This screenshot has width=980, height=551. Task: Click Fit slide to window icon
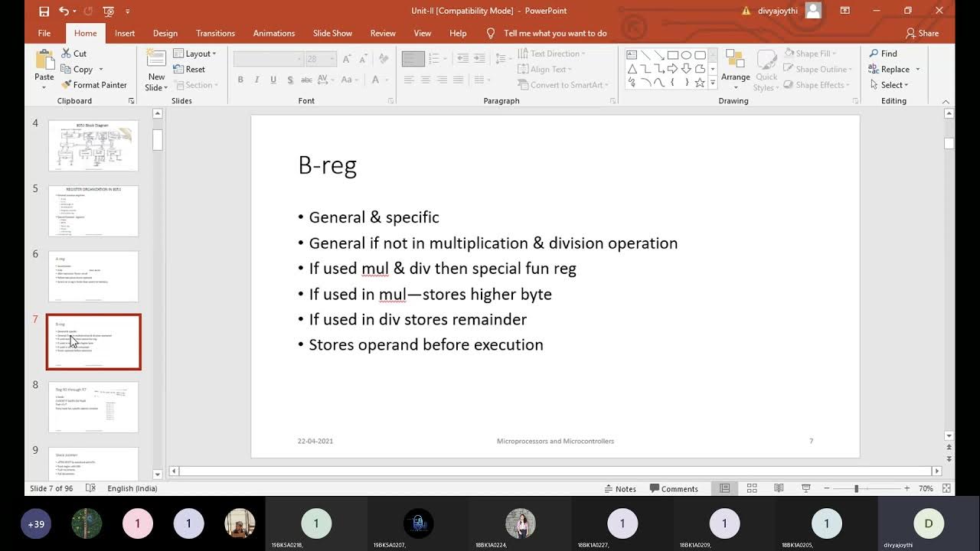(947, 488)
